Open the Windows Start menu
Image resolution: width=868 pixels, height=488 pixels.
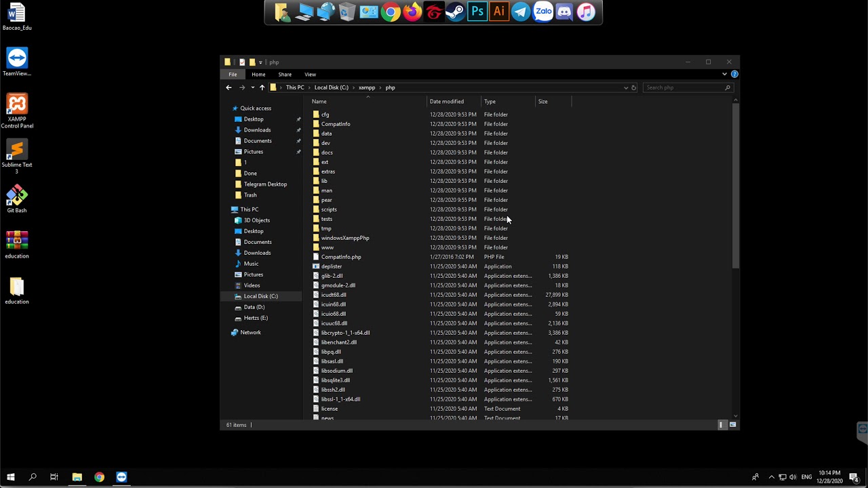10,477
